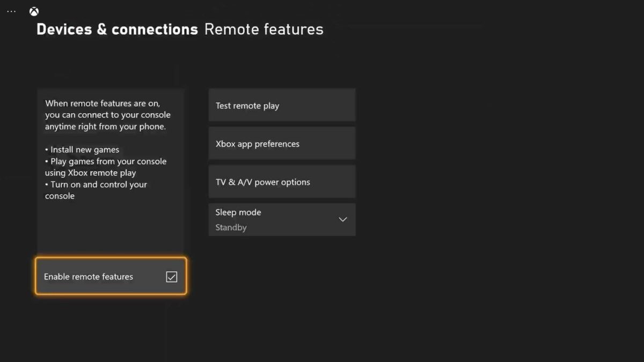Image resolution: width=644 pixels, height=362 pixels.
Task: Open TV & A/V power options
Action: click(282, 182)
